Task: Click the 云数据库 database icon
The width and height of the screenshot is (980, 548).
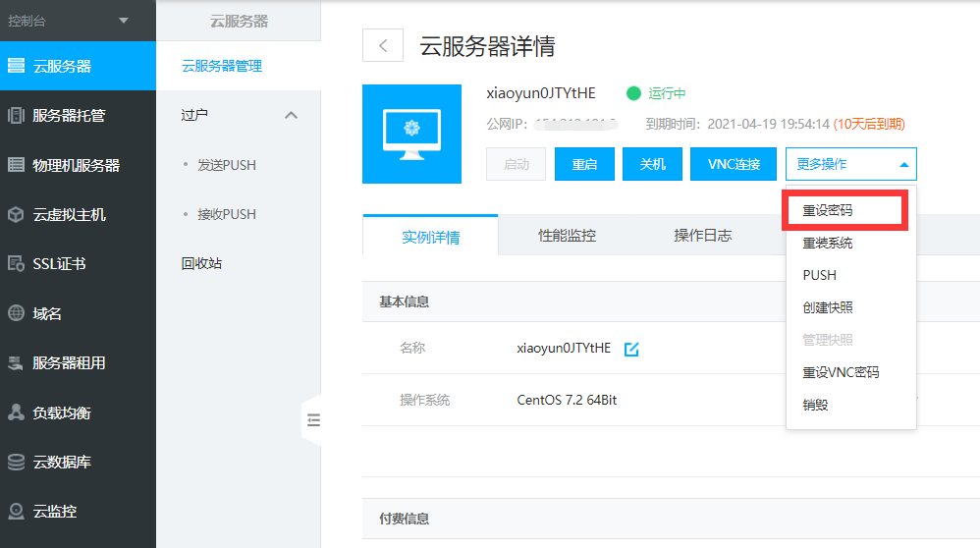Action: point(17,462)
